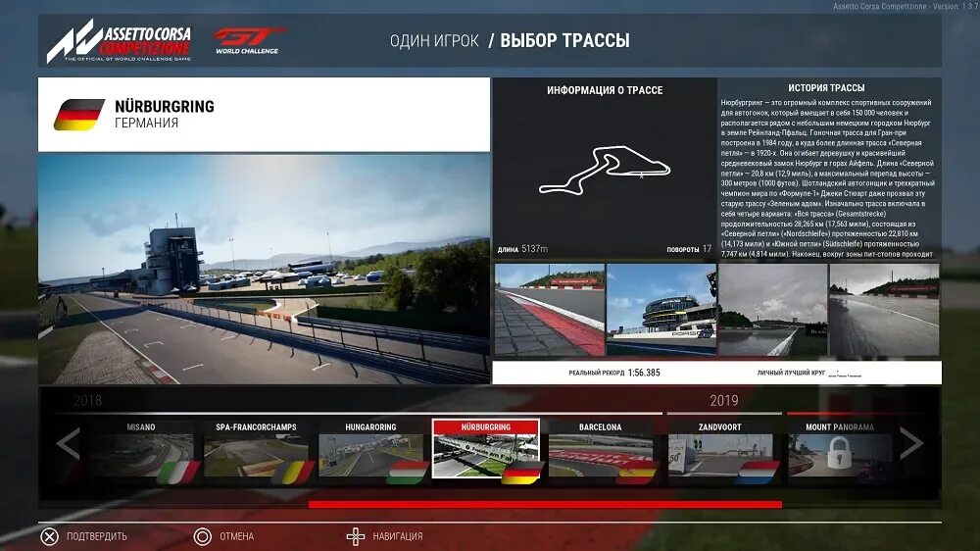This screenshot has width=980, height=551.
Task: Click the Mount Panorama card title
Action: (840, 427)
